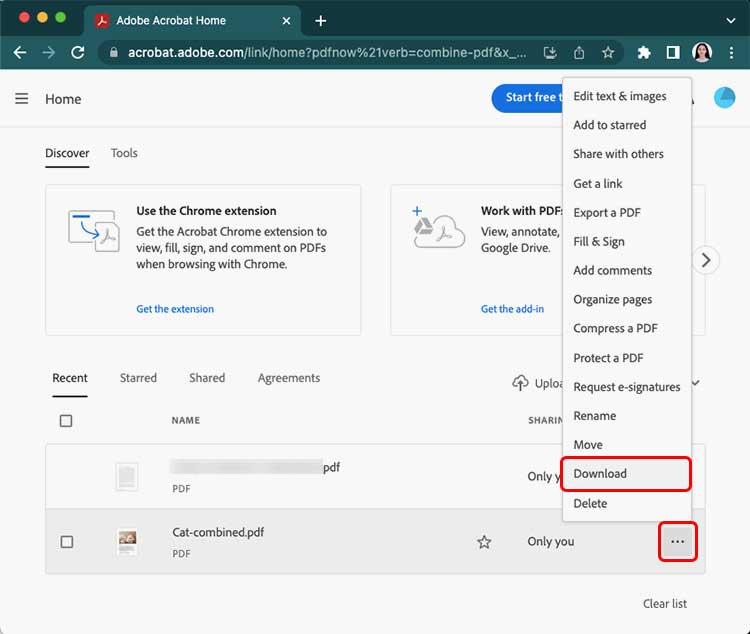Click the Adobe Acrobat tab favicon
750x634 pixels.
tap(101, 21)
